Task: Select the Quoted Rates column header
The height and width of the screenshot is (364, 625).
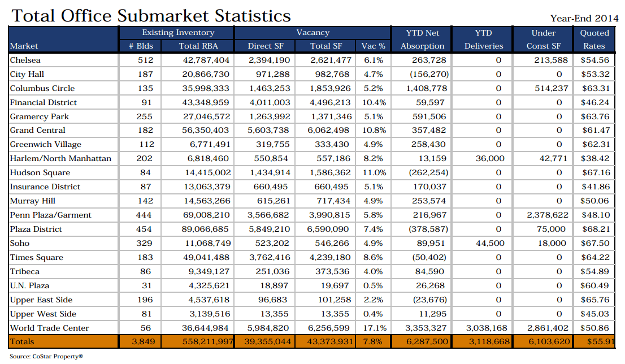Action: point(594,39)
